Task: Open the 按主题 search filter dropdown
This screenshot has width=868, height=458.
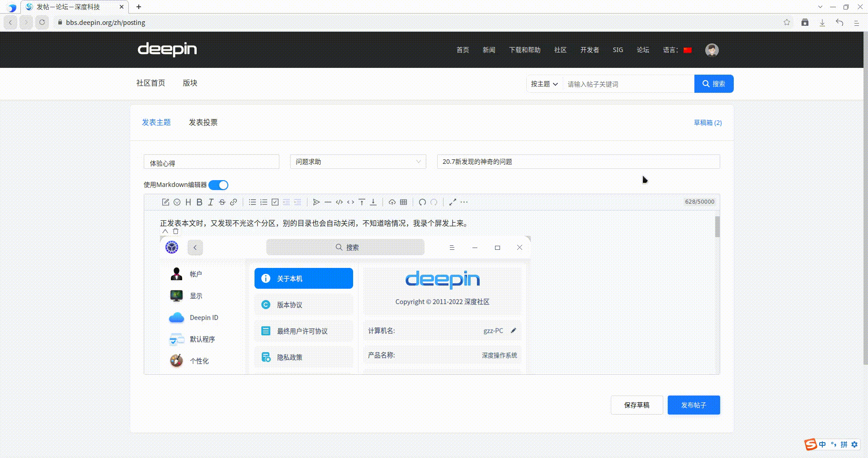Action: 544,84
